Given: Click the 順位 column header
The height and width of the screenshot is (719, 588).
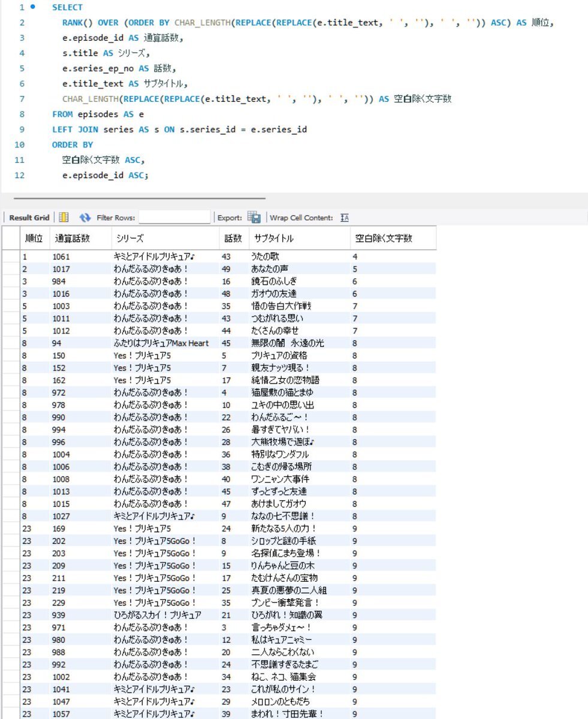Looking at the screenshot, I should coord(34,238).
